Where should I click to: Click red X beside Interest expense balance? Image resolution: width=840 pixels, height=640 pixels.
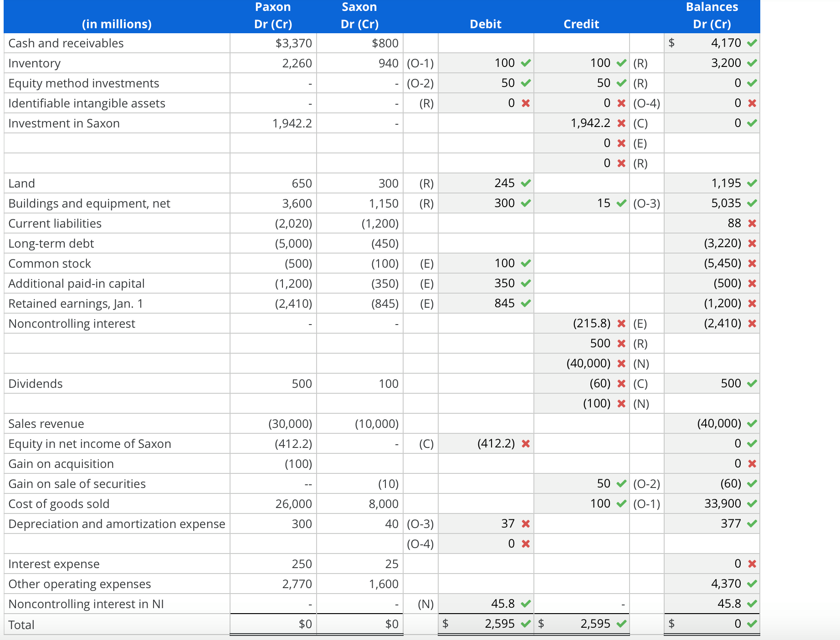point(752,564)
